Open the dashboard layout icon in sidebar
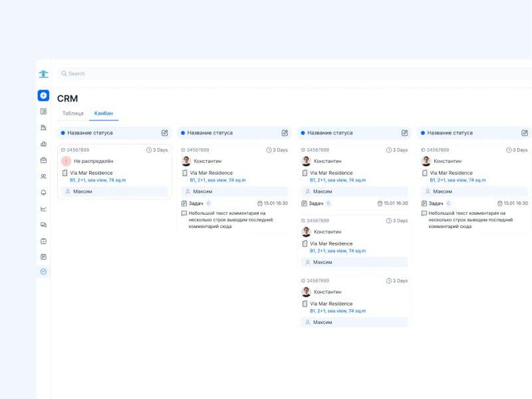Screen dimensions: 532x399 [x=43, y=112]
